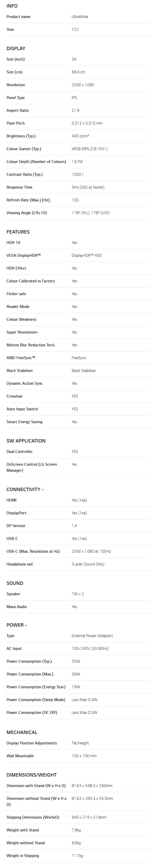The image size is (157, 868).
Task: Click the FEATURES section heading
Action: click(18, 232)
